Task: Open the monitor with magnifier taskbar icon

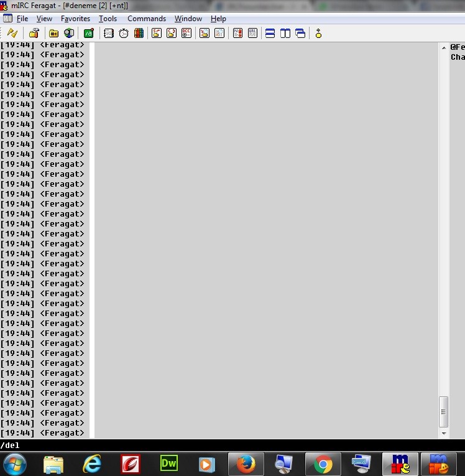Action: (284, 464)
